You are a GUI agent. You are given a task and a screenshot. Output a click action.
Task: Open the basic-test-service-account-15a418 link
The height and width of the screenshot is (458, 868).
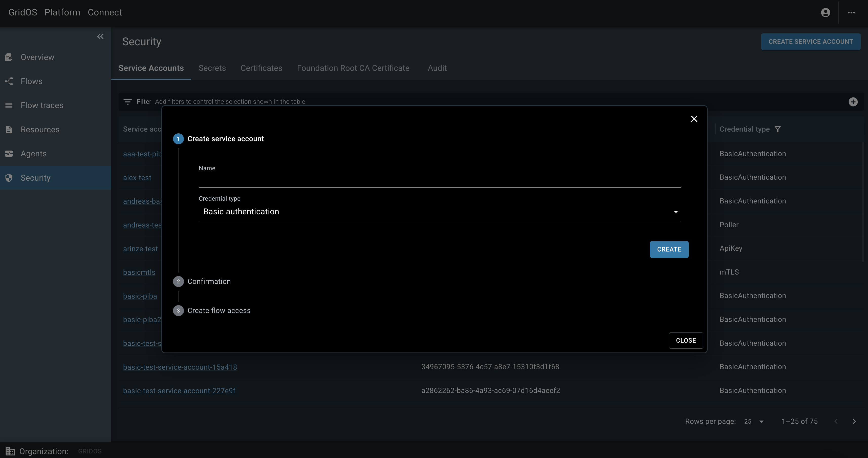coord(180,367)
